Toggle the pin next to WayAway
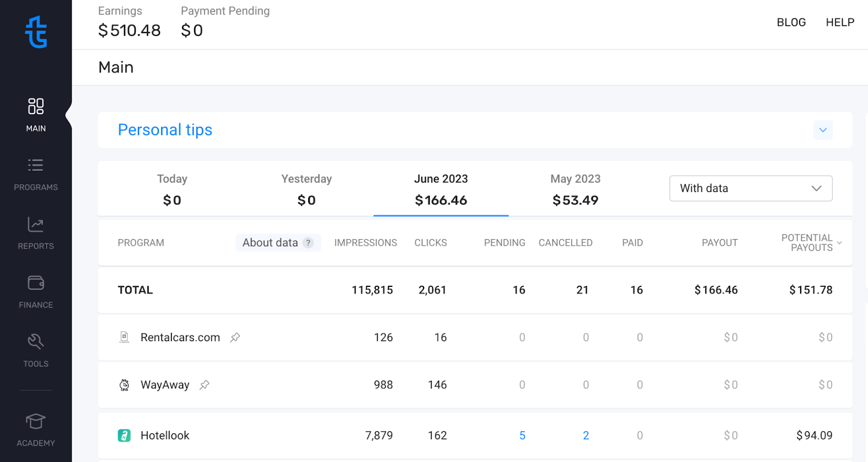Screen dimensions: 868x462 click(x=205, y=385)
